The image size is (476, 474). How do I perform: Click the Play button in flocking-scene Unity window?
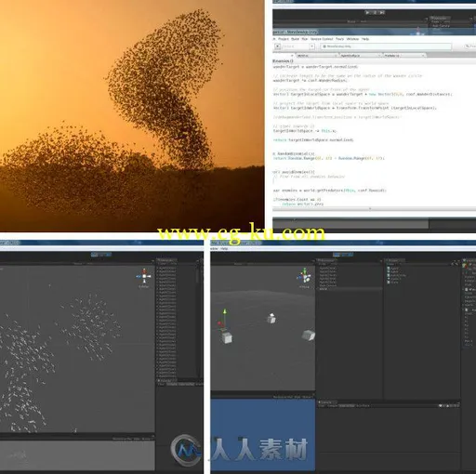pyautogui.click(x=94, y=255)
